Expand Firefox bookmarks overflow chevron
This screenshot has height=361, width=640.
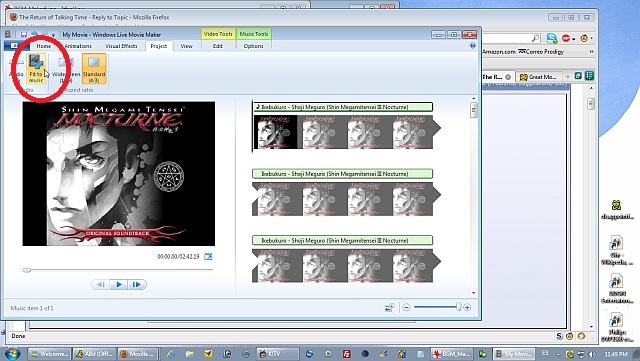591,52
